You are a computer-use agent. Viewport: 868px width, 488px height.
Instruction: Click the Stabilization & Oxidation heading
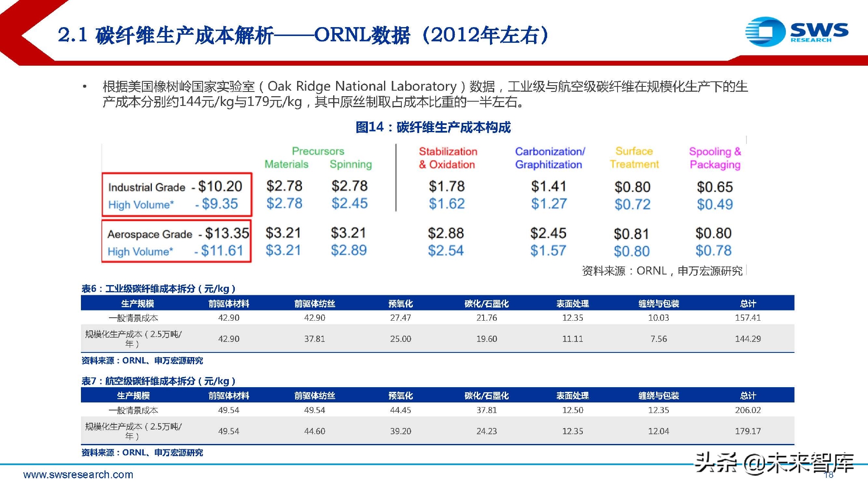448,158
